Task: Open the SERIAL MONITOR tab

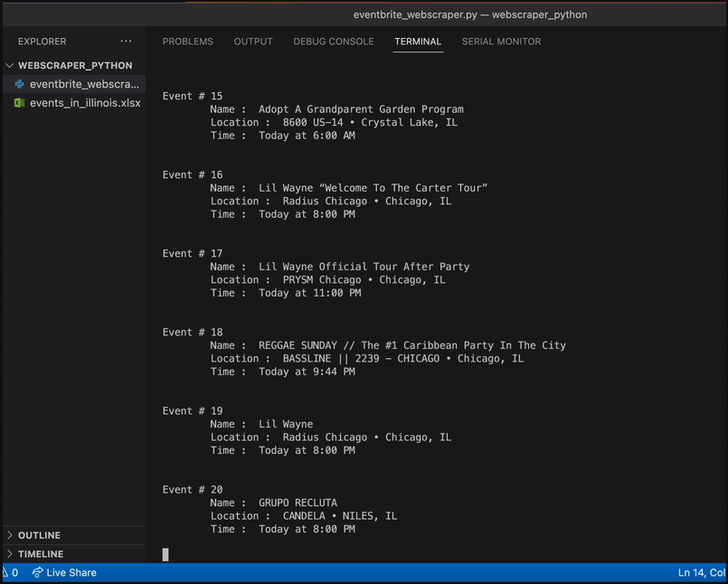Action: click(x=501, y=42)
